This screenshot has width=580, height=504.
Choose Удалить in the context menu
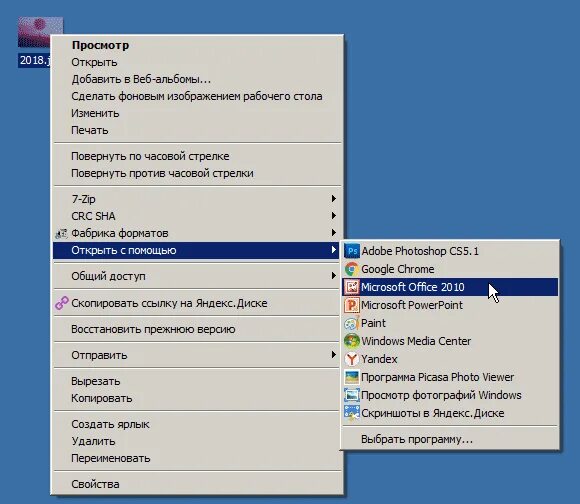[197, 441]
